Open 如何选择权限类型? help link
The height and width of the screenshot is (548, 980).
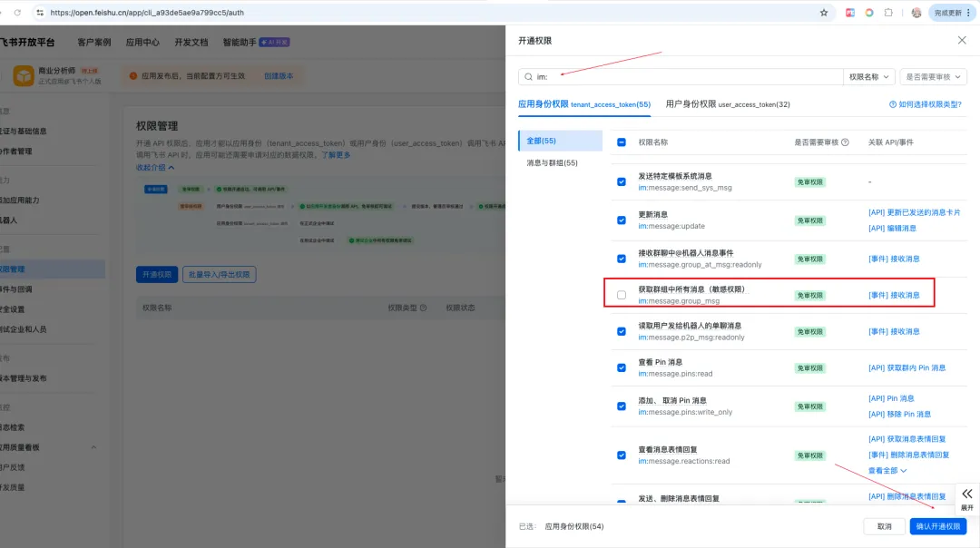(925, 104)
